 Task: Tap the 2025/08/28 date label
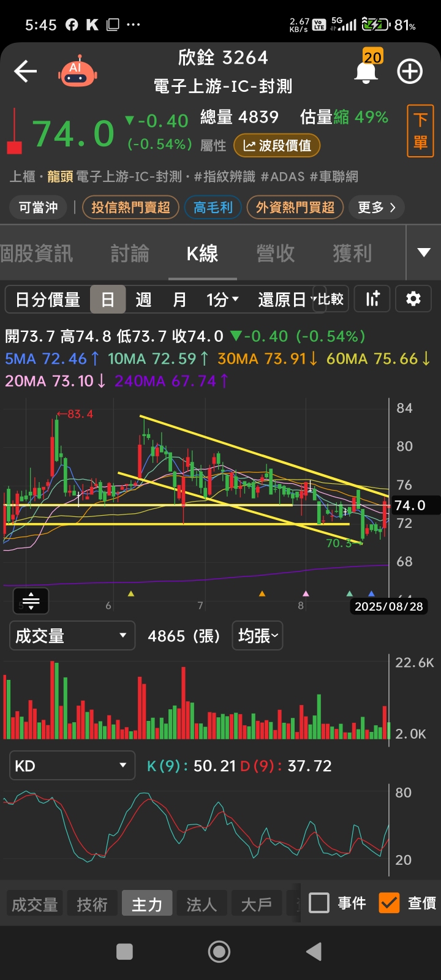[x=388, y=606]
